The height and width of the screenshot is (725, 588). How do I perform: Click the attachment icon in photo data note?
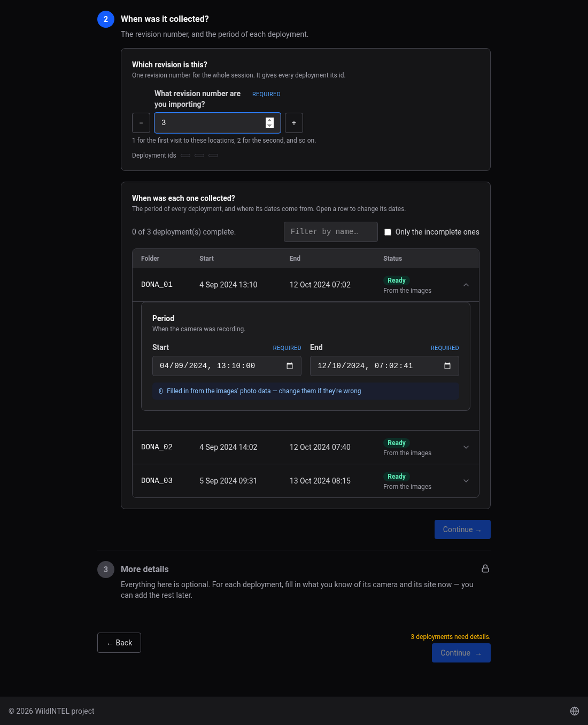[161, 391]
